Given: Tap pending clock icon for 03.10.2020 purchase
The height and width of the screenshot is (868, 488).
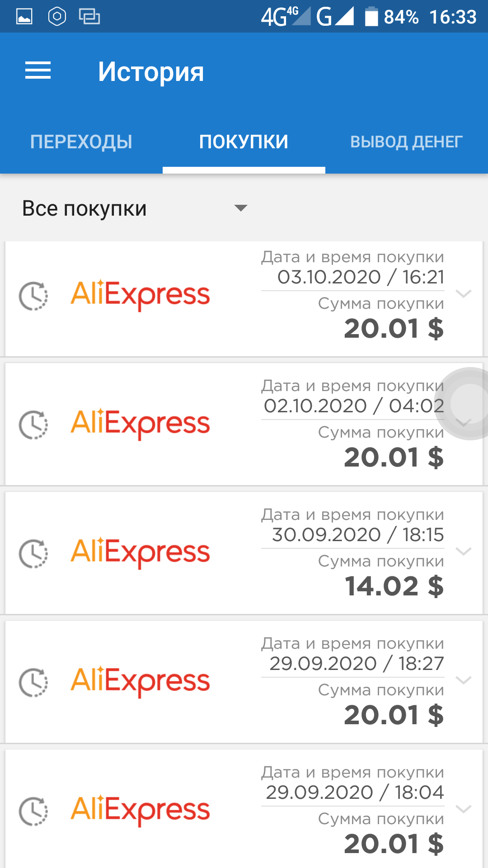Looking at the screenshot, I should click(33, 296).
